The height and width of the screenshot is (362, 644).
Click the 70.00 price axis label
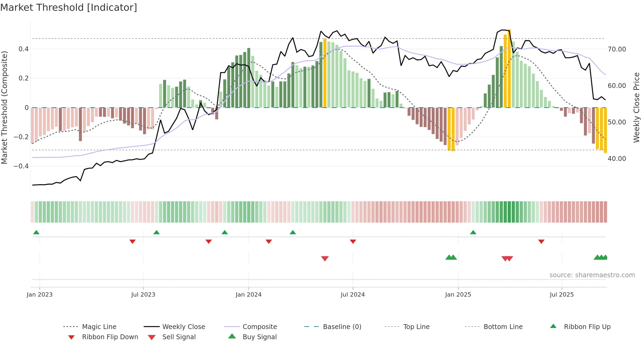click(x=617, y=49)
